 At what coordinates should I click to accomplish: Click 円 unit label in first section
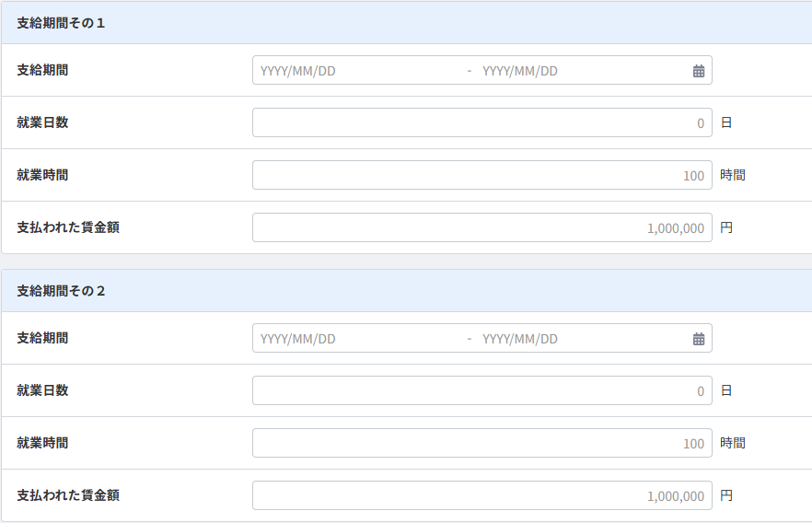coord(726,227)
